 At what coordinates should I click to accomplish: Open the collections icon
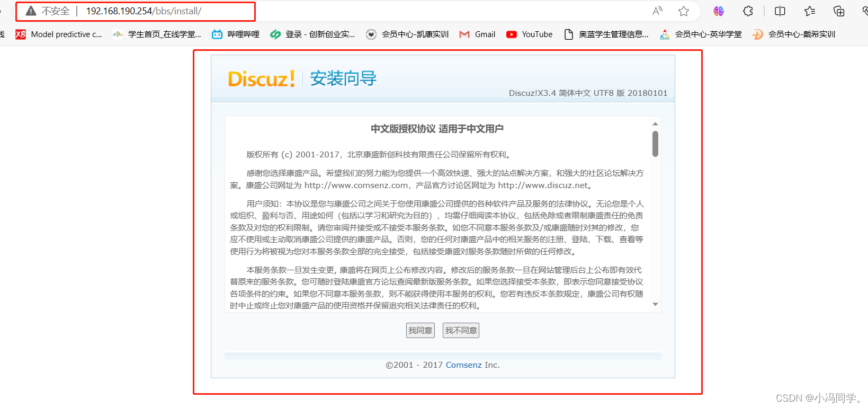[x=839, y=11]
